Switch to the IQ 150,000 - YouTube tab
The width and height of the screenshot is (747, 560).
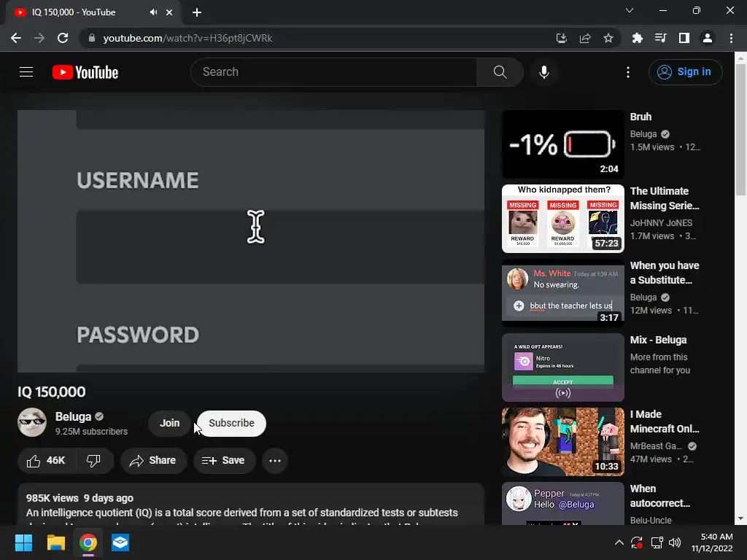click(x=93, y=12)
